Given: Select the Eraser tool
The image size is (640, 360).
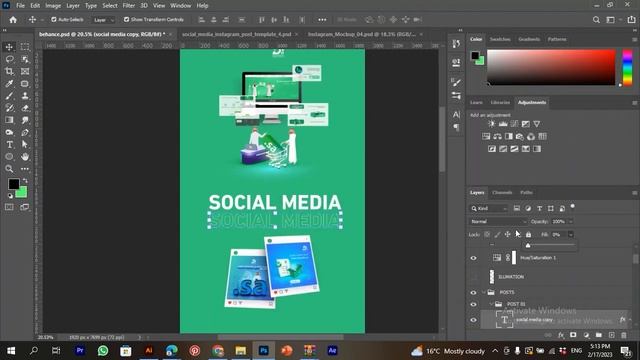Looking at the screenshot, I should coord(25,108).
